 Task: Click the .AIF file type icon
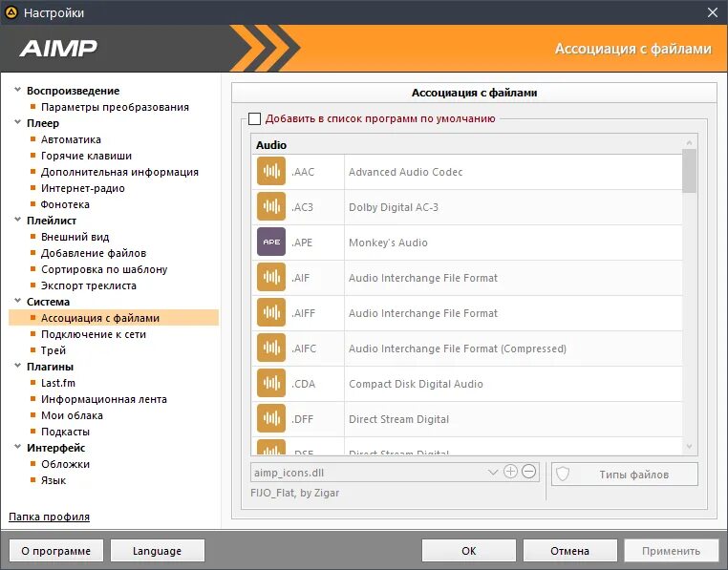pos(271,277)
